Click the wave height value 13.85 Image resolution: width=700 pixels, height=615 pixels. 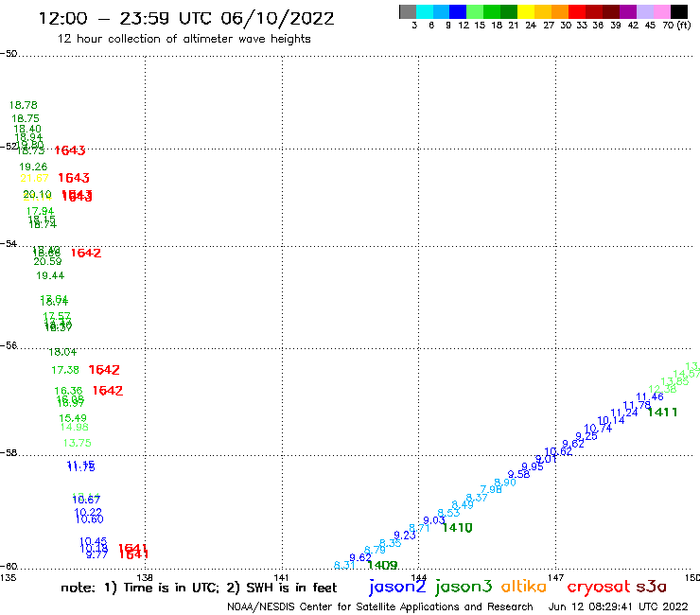pos(674,381)
